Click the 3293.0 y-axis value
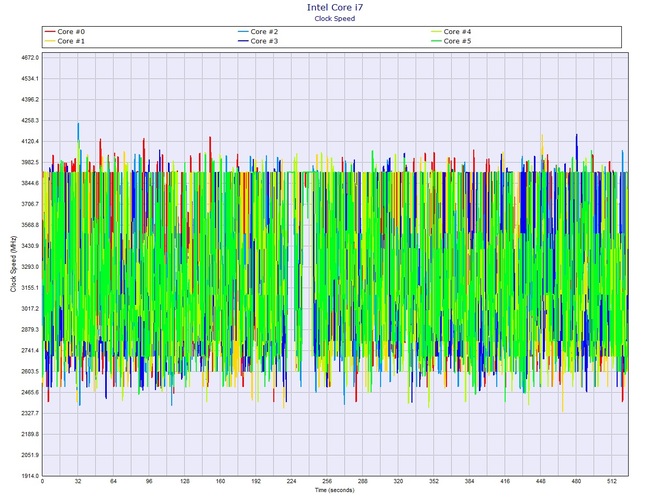Viewport: 670px width, 502px height. (30, 267)
